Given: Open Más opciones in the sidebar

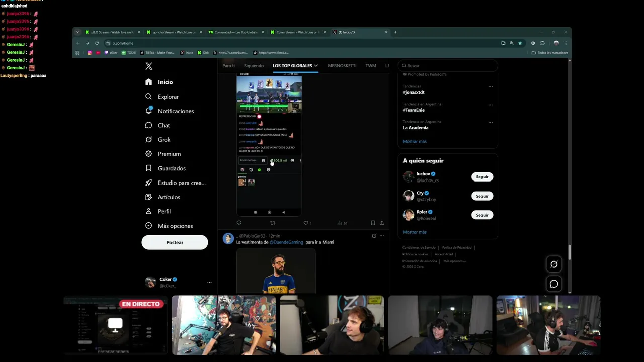Looking at the screenshot, I should [x=169, y=226].
